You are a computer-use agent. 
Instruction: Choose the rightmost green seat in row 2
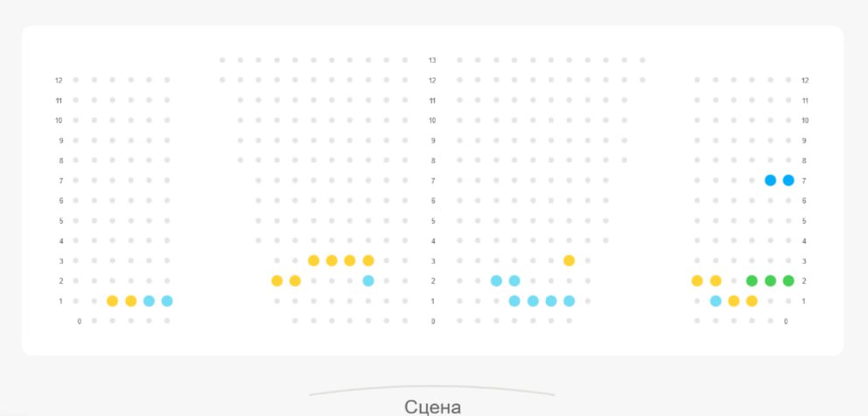788,281
